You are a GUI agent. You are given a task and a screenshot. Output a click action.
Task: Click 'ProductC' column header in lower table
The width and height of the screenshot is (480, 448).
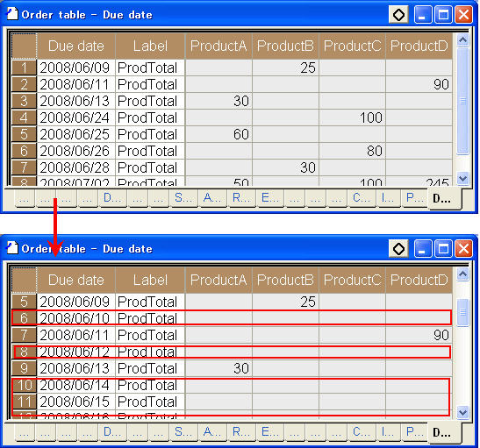(353, 281)
